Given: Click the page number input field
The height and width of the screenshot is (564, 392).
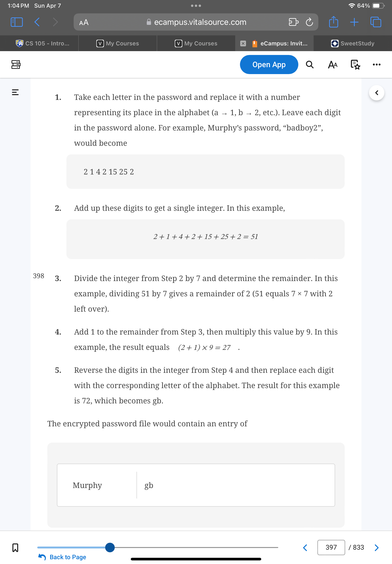Looking at the screenshot, I should (331, 547).
